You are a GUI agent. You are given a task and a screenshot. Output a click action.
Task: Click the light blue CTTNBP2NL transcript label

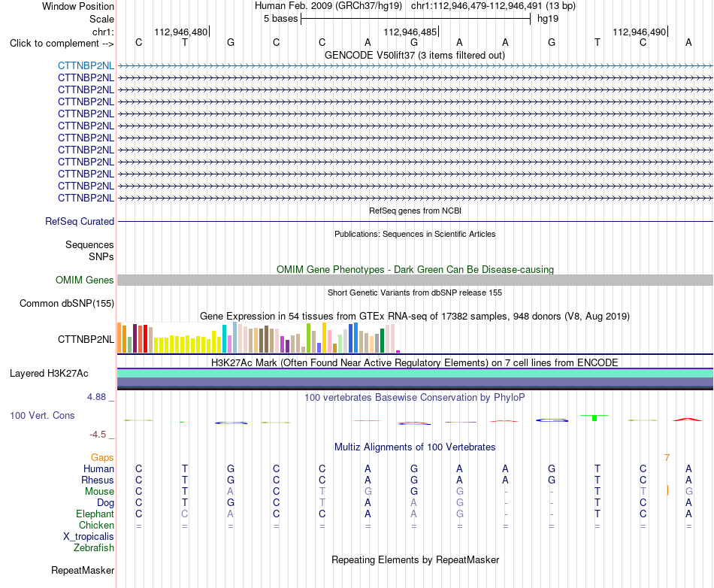click(x=86, y=65)
